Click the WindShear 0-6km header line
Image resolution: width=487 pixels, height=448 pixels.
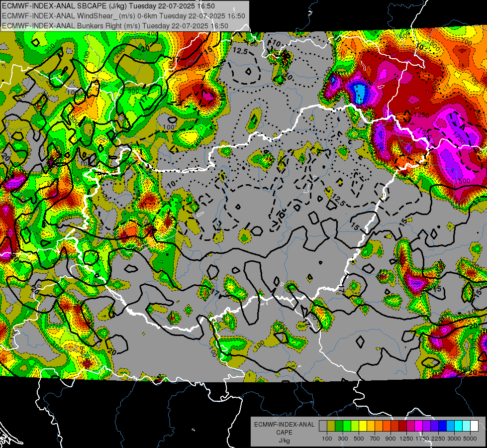123,16
